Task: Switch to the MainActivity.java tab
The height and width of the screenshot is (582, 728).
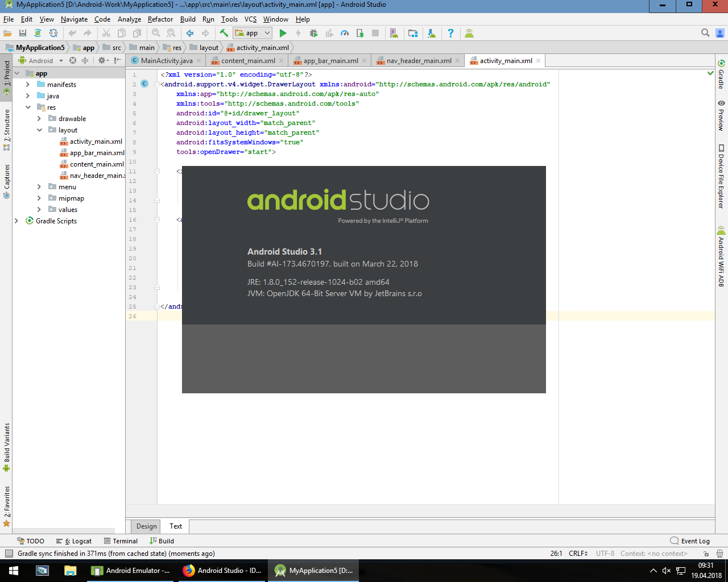Action: [x=166, y=61]
